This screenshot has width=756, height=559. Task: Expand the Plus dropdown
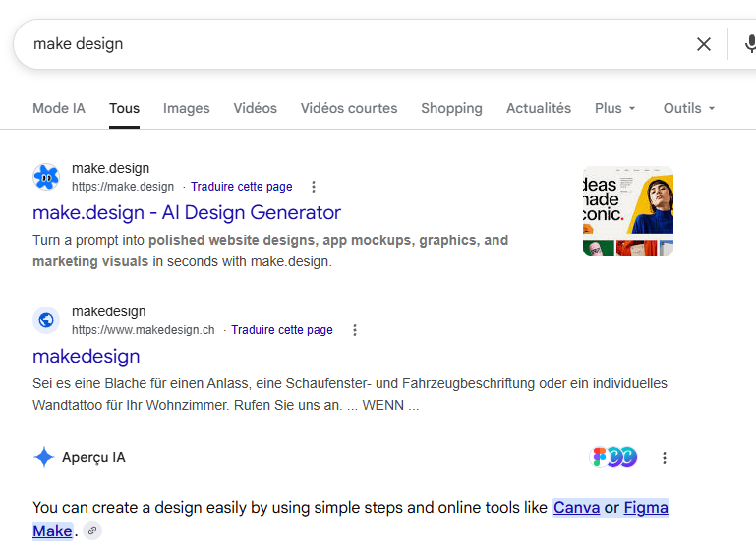(x=614, y=108)
